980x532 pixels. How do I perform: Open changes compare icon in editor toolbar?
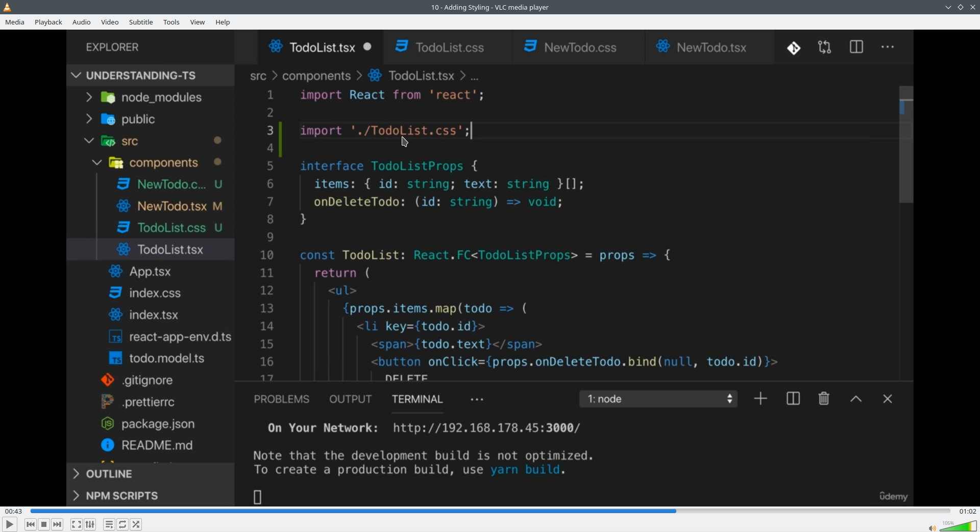pos(825,47)
